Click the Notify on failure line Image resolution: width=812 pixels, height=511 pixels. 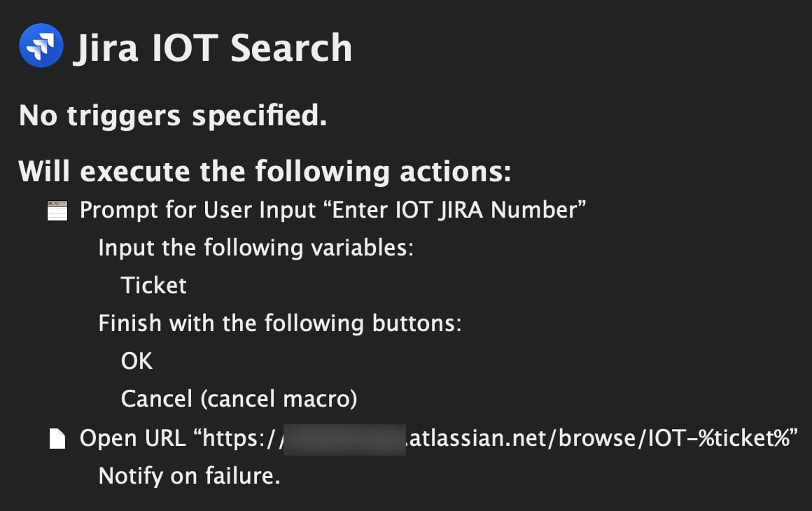[x=189, y=476]
